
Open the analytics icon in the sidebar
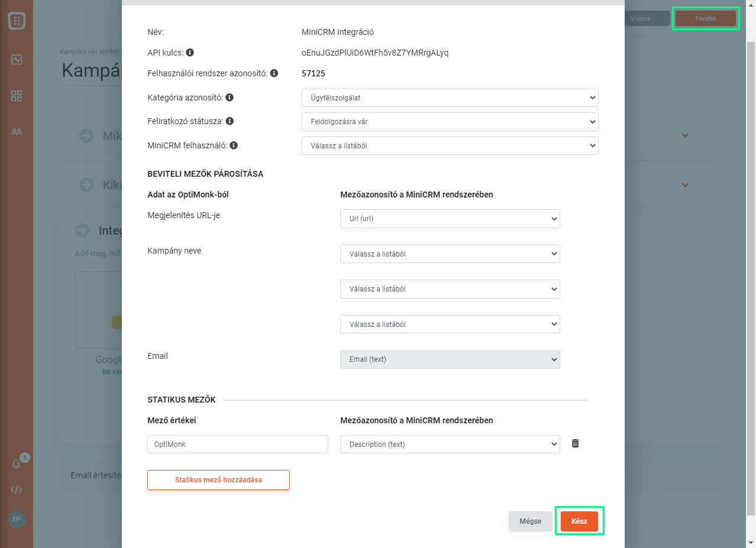point(17,59)
